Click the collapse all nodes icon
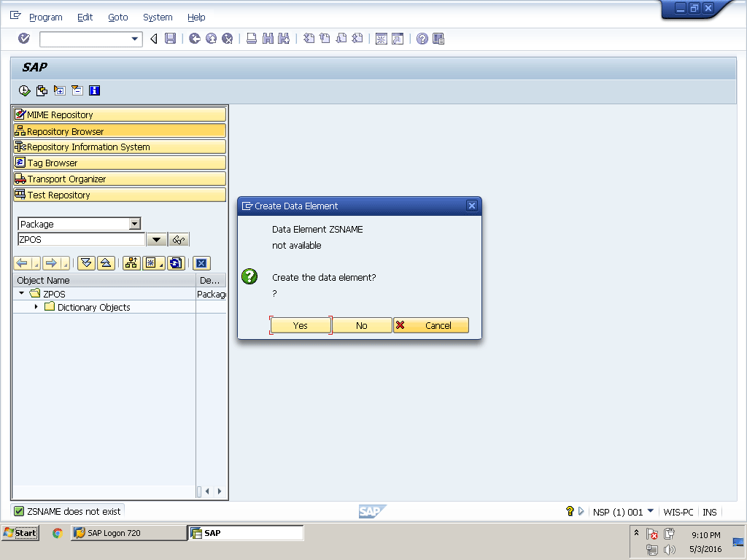 [105, 263]
